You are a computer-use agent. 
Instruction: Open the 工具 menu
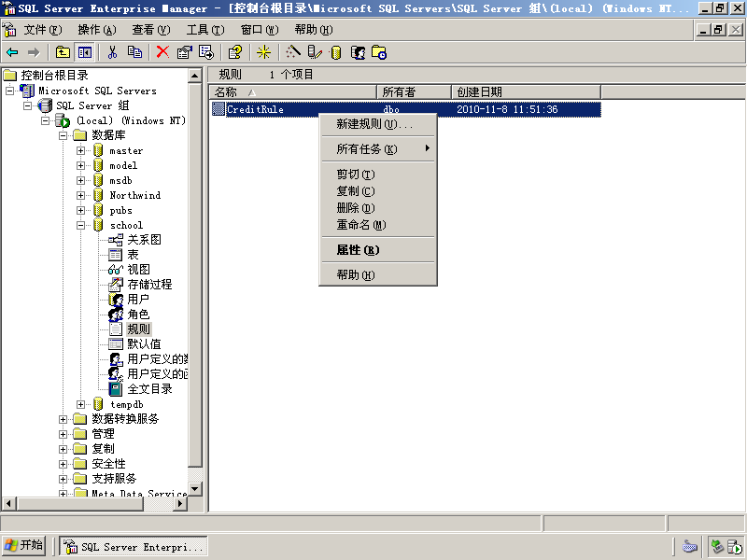coord(205,30)
